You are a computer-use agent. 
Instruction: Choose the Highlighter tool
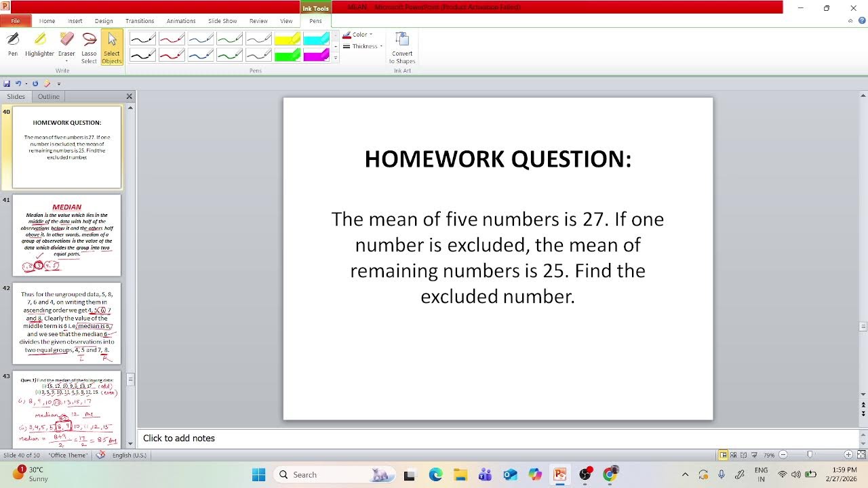point(39,45)
